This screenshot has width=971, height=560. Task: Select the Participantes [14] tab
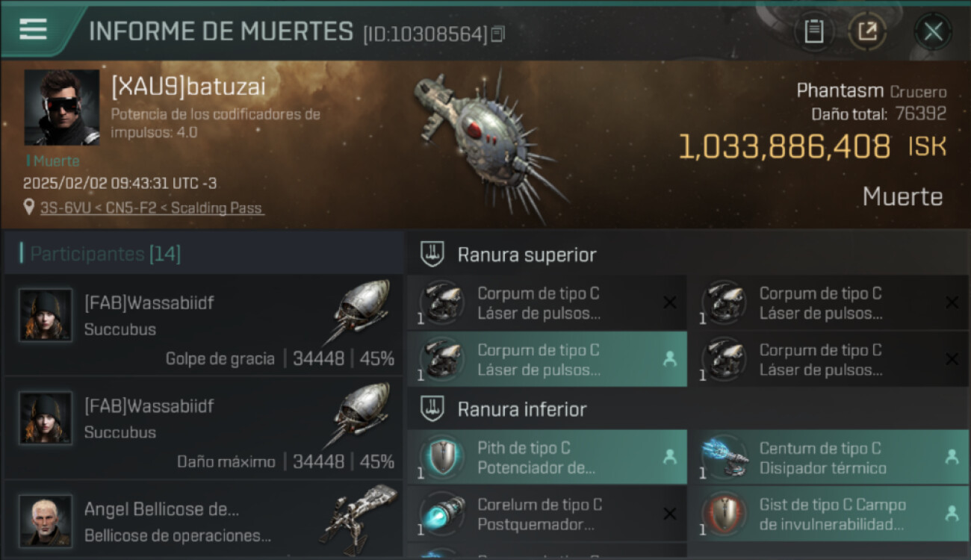pos(105,254)
